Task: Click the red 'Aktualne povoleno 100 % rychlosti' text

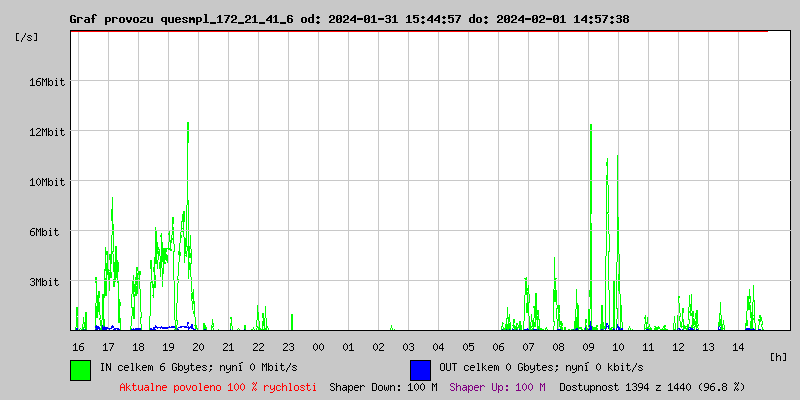Action: (218, 387)
